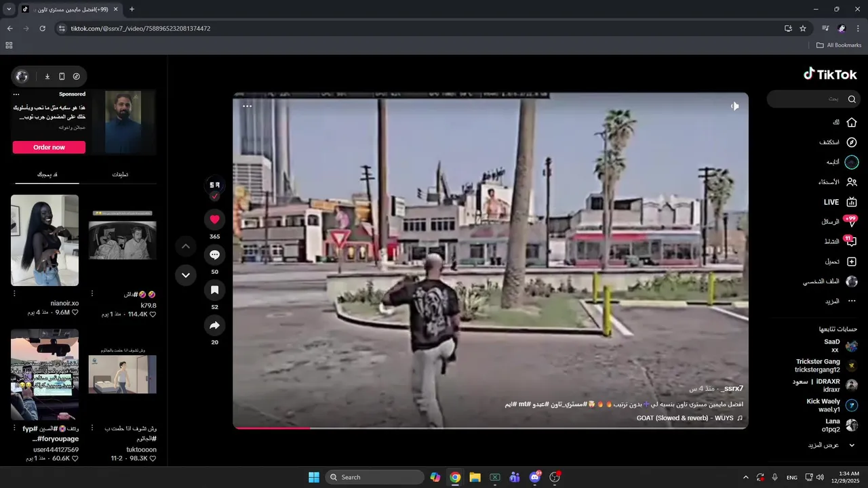
Task: Go to previous video with up arrow
Action: point(186,247)
